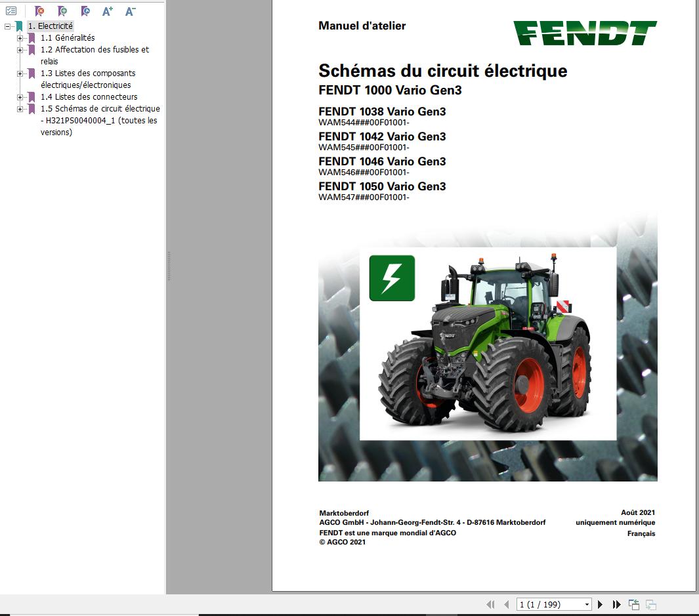
Task: Click the add new bookmark icon
Action: [x=62, y=10]
